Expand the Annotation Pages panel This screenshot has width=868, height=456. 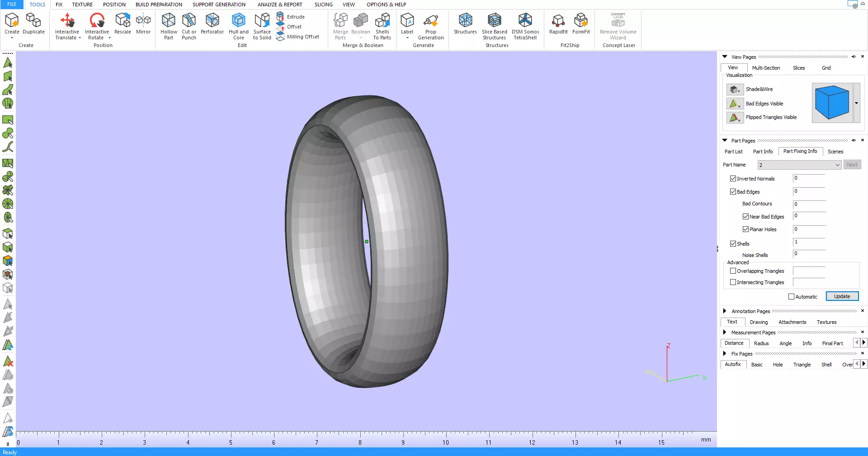(725, 311)
